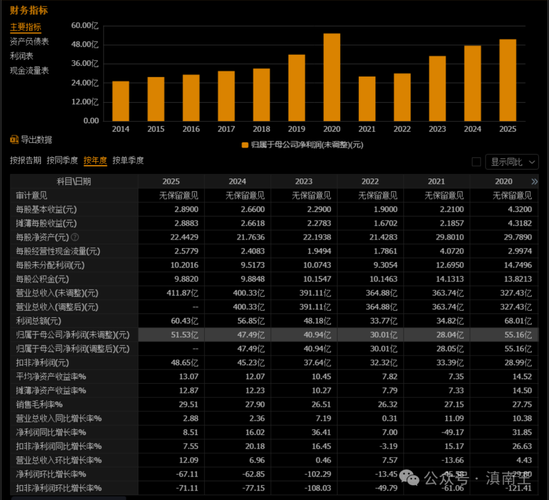Click the -49.17 growth rate cell
Viewport: 549px width, 500px height.
tap(452, 432)
